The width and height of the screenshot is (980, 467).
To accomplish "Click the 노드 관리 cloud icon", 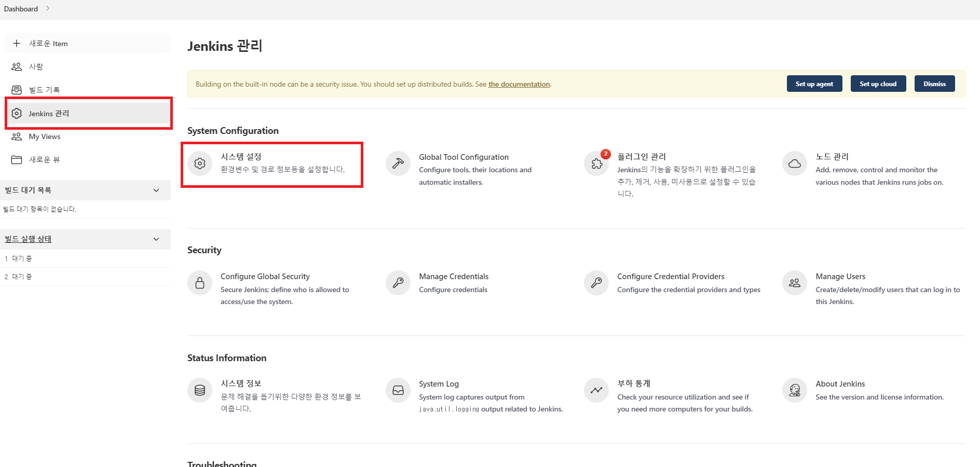I will point(795,163).
